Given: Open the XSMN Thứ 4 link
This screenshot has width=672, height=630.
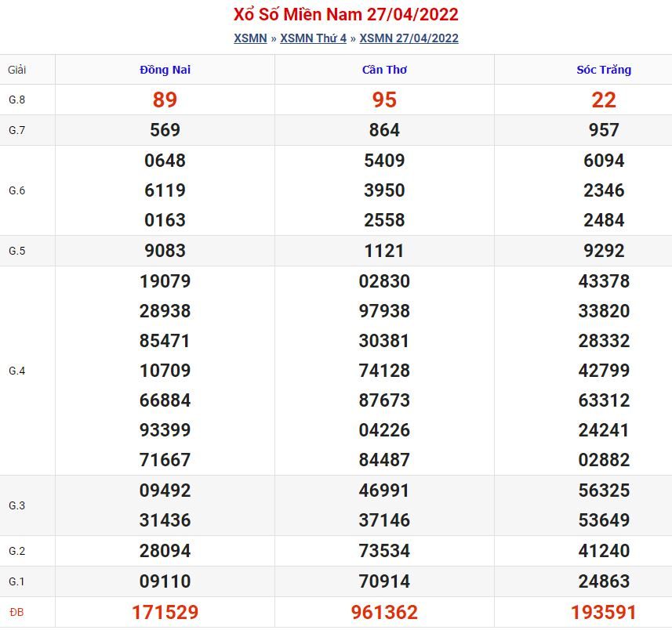Looking at the screenshot, I should point(314,38).
